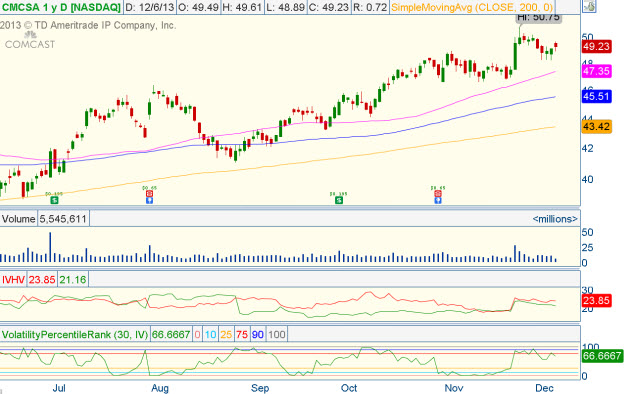Viewport: 625px width, 394px height.
Task: Click the IVHV study label
Action: click(x=13, y=280)
